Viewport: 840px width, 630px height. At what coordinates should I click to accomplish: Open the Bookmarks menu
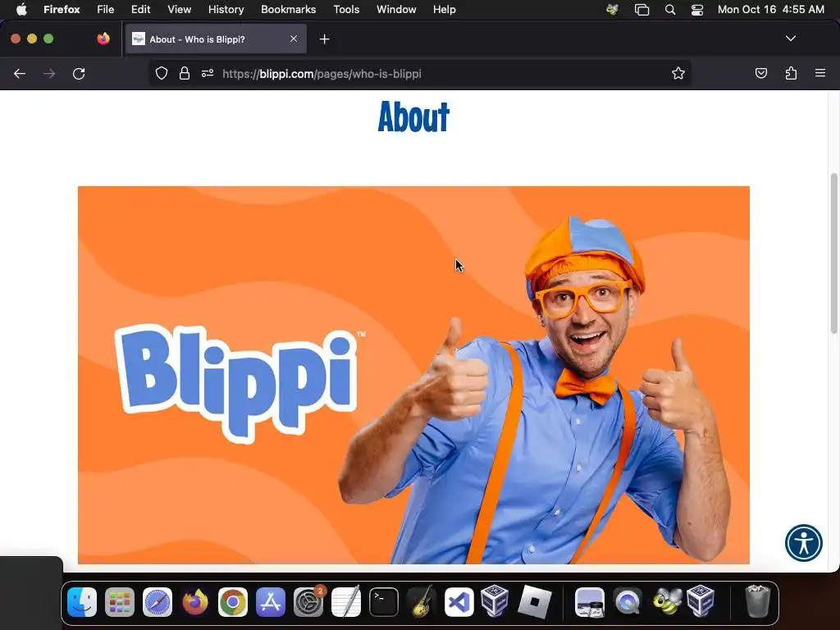(x=288, y=9)
